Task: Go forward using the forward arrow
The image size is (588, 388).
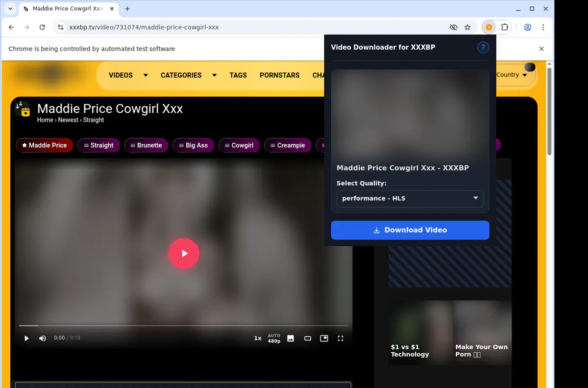Action: tap(26, 27)
